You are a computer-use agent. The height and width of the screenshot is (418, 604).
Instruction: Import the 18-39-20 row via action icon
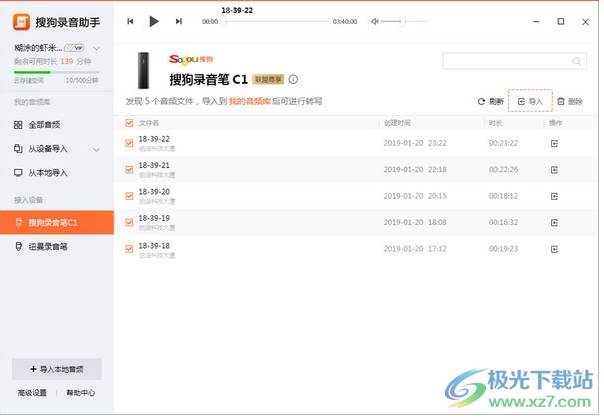tap(554, 196)
